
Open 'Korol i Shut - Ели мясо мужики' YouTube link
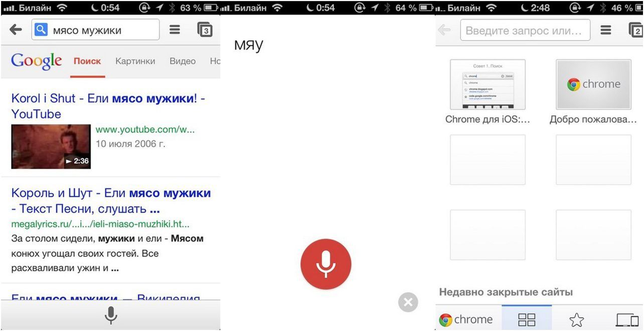coord(108,106)
